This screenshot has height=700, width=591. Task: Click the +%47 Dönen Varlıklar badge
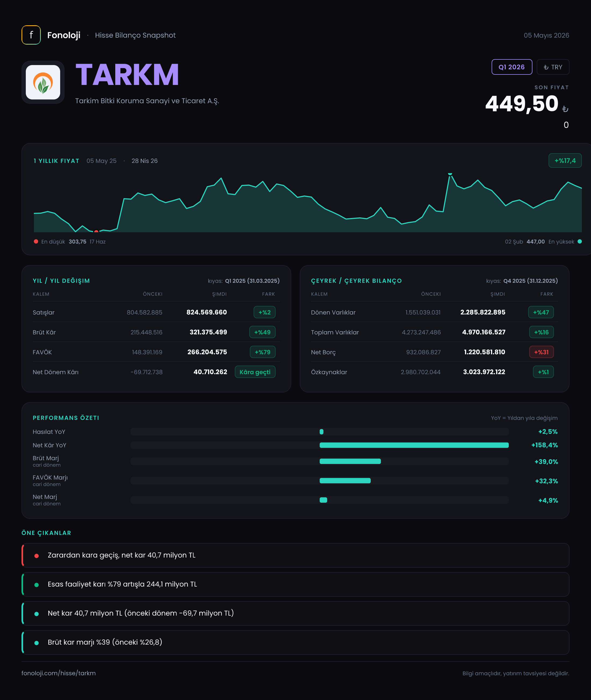point(541,312)
